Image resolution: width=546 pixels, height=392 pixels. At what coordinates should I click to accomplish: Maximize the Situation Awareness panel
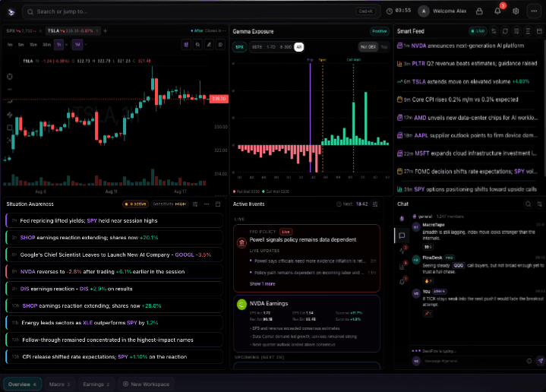tap(218, 204)
